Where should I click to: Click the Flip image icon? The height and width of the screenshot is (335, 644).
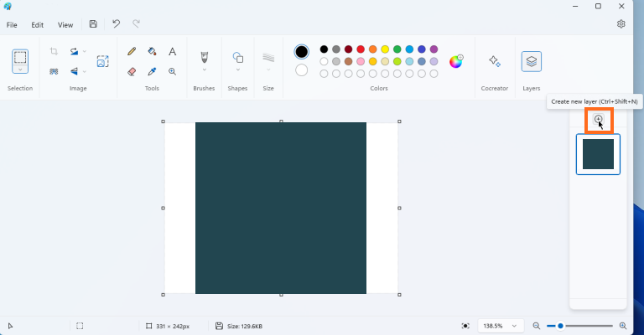point(74,71)
